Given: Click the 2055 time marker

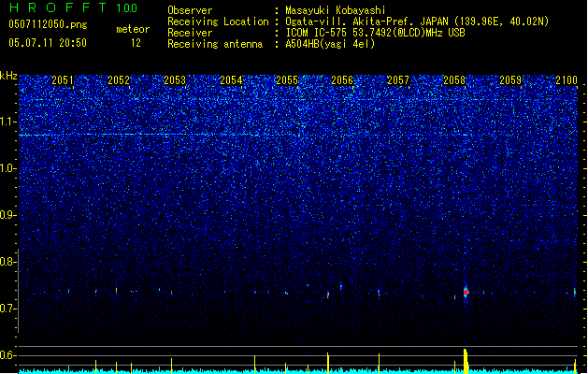Looking at the screenshot, I should tap(287, 80).
